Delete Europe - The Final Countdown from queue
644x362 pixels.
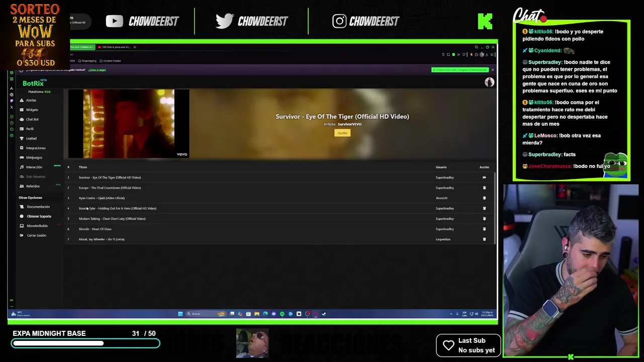[x=484, y=188]
